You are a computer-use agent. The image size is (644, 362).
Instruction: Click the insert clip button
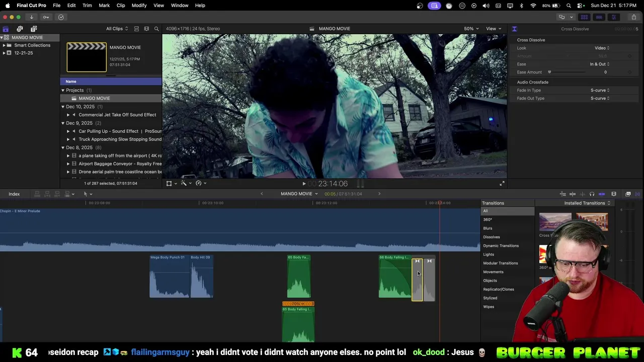[47, 194]
